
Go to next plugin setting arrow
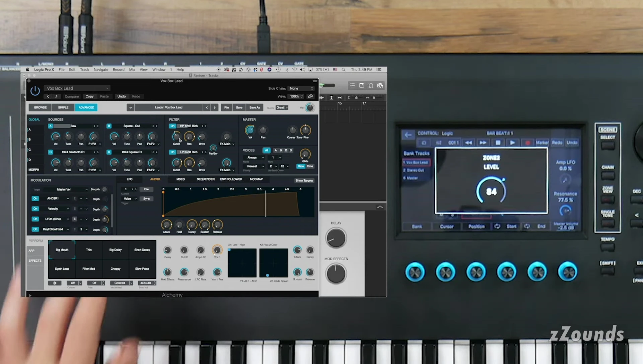tap(56, 96)
